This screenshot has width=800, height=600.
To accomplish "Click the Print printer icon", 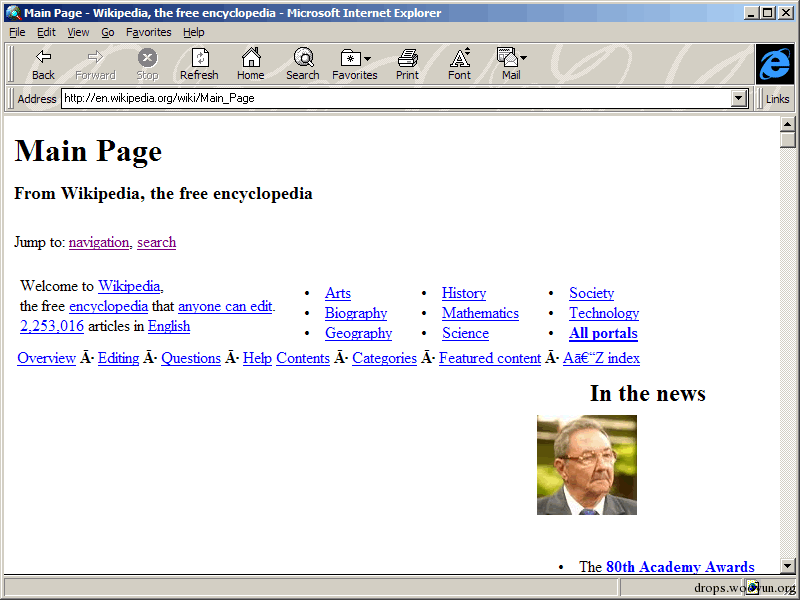I will click(x=407, y=58).
